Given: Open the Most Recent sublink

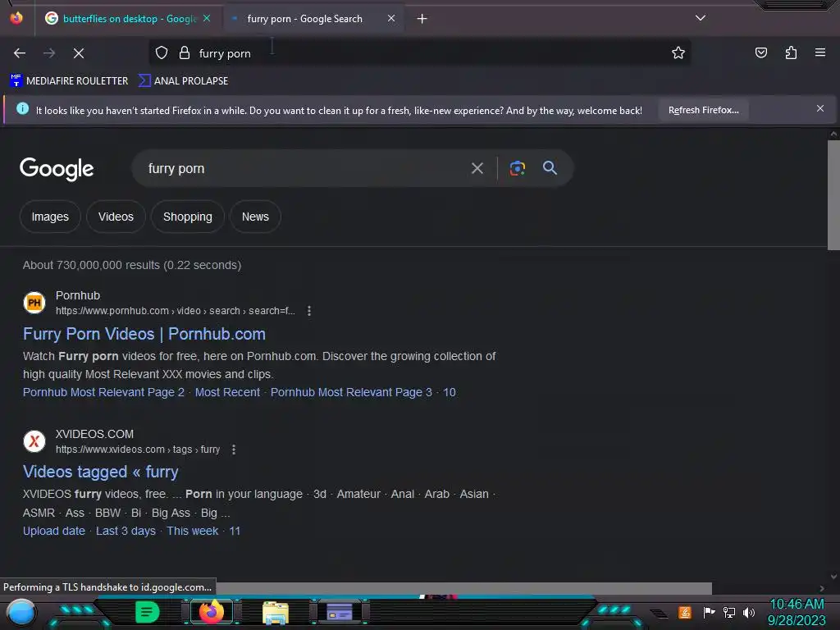Looking at the screenshot, I should pyautogui.click(x=227, y=392).
